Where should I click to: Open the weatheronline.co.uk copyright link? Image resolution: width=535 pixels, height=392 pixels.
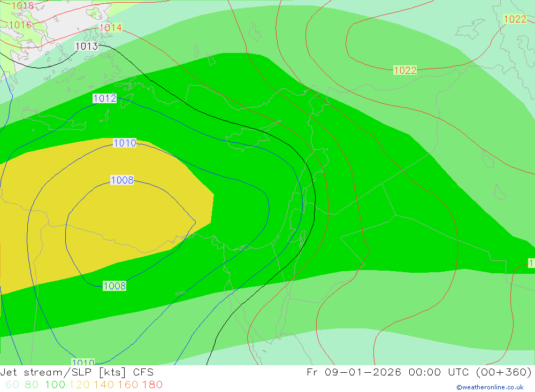(x=490, y=387)
